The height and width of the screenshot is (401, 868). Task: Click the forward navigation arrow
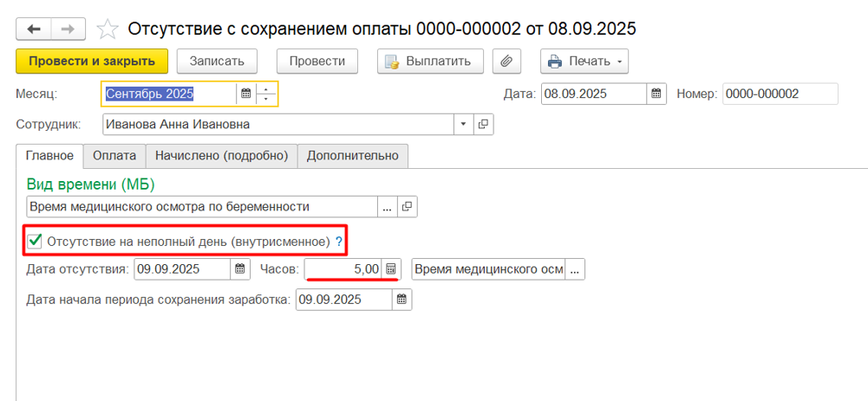tap(68, 29)
